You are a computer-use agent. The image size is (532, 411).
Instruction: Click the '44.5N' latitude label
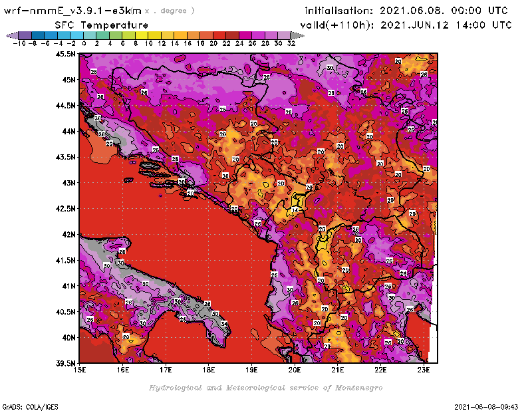tap(66, 105)
